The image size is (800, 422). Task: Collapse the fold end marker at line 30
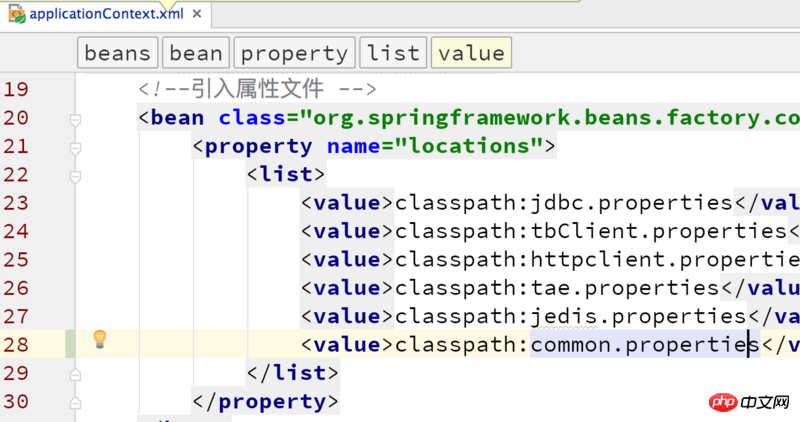pyautogui.click(x=76, y=403)
